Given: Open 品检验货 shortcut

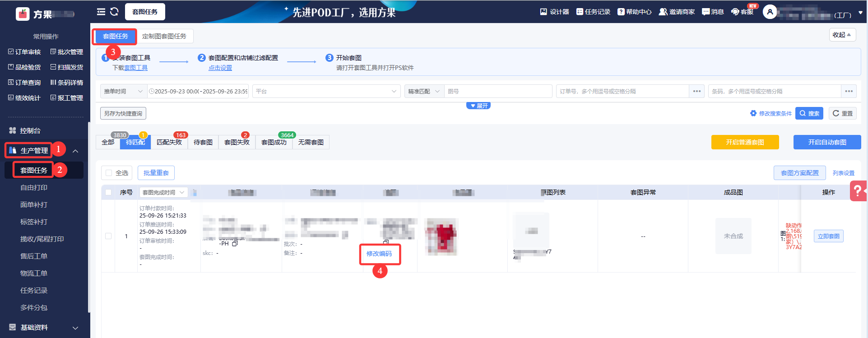Looking at the screenshot, I should click(x=24, y=67).
